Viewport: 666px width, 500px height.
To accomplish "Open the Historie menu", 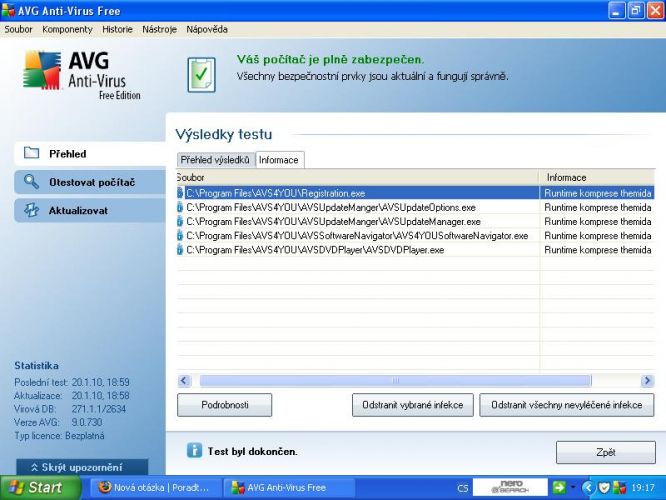I will point(117,29).
